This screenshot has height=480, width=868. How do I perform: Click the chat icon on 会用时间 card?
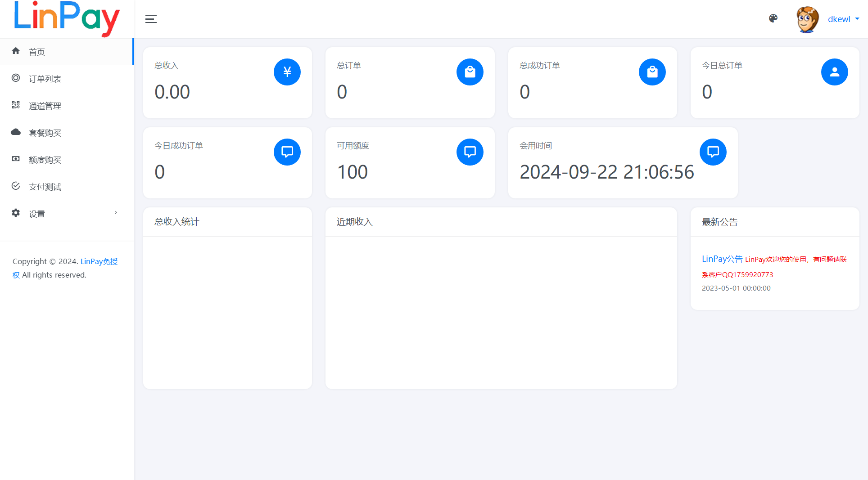[x=713, y=152]
